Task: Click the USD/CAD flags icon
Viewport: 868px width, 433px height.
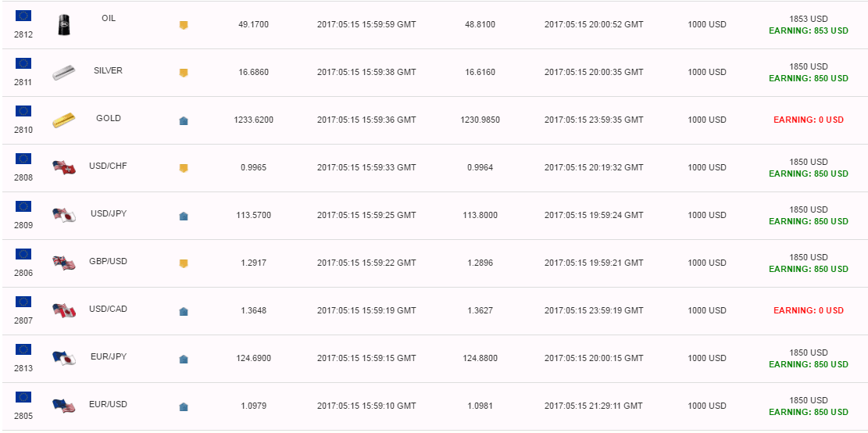Action: 63,310
